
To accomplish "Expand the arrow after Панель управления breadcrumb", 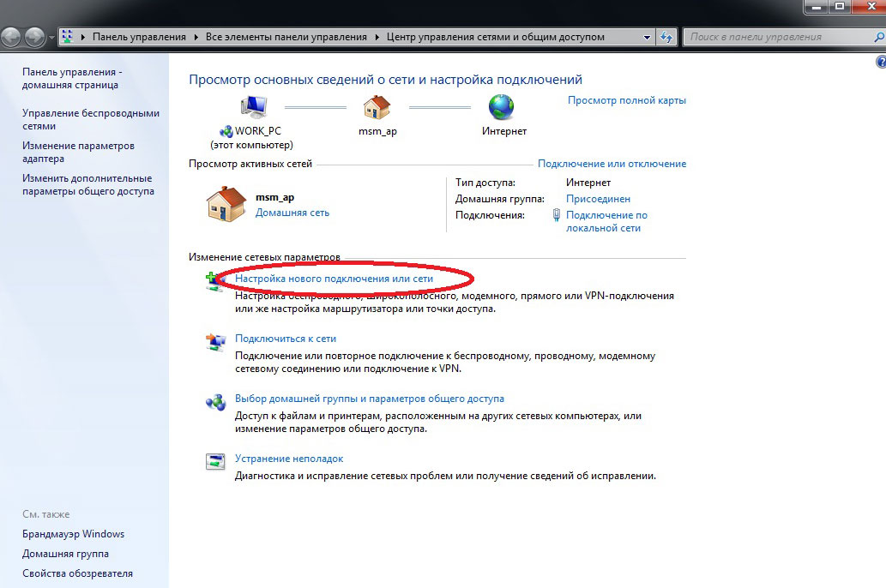I will 196,37.
